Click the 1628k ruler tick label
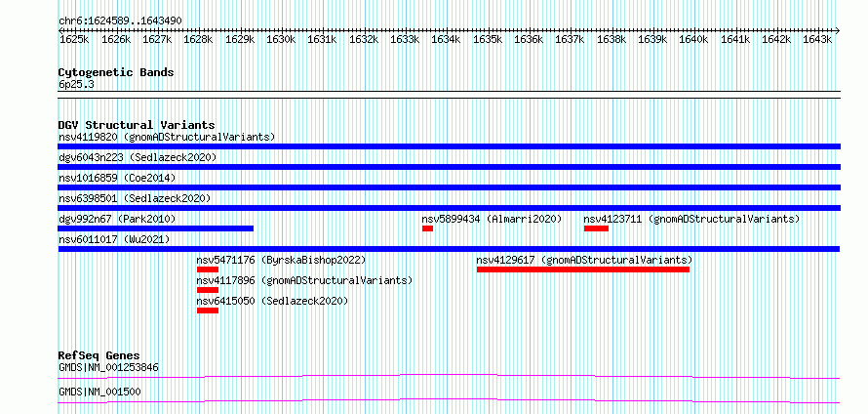This screenshot has width=868, height=414. point(198,40)
